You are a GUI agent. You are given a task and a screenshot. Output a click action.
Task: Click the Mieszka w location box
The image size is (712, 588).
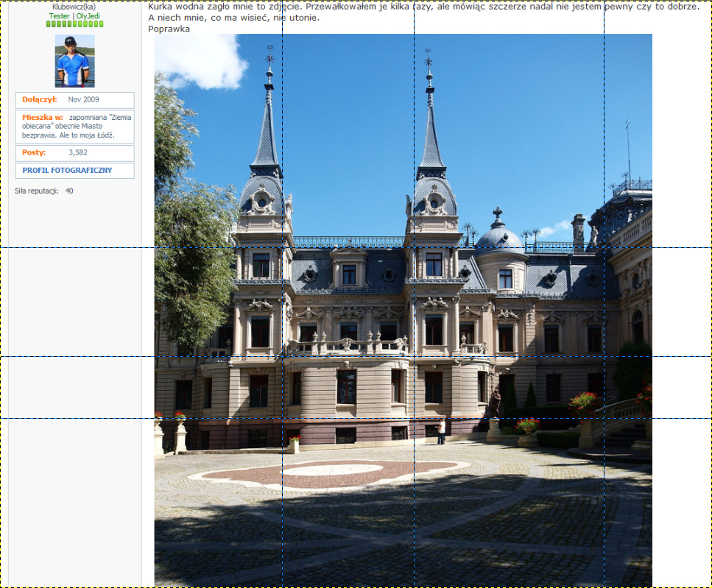[74, 127]
